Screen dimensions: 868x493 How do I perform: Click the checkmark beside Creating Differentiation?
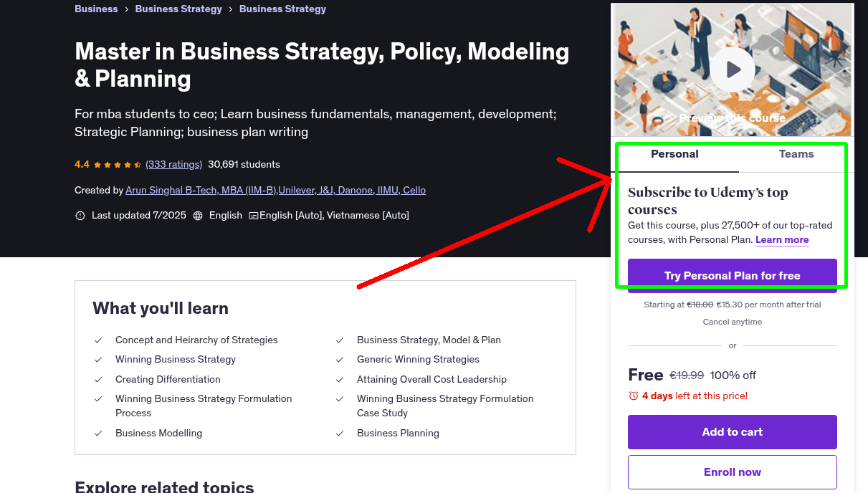pos(98,379)
